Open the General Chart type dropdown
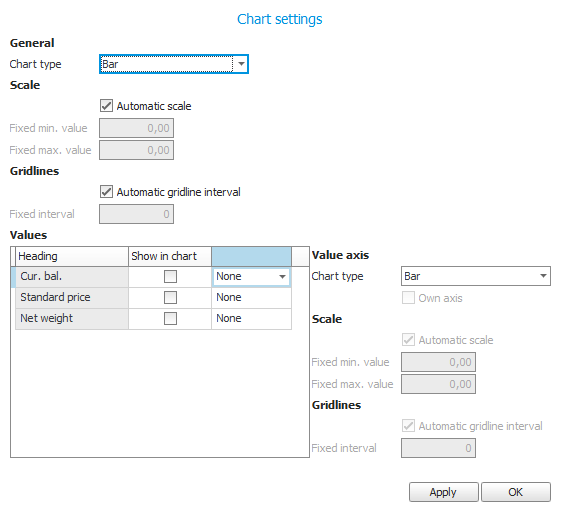 point(174,64)
